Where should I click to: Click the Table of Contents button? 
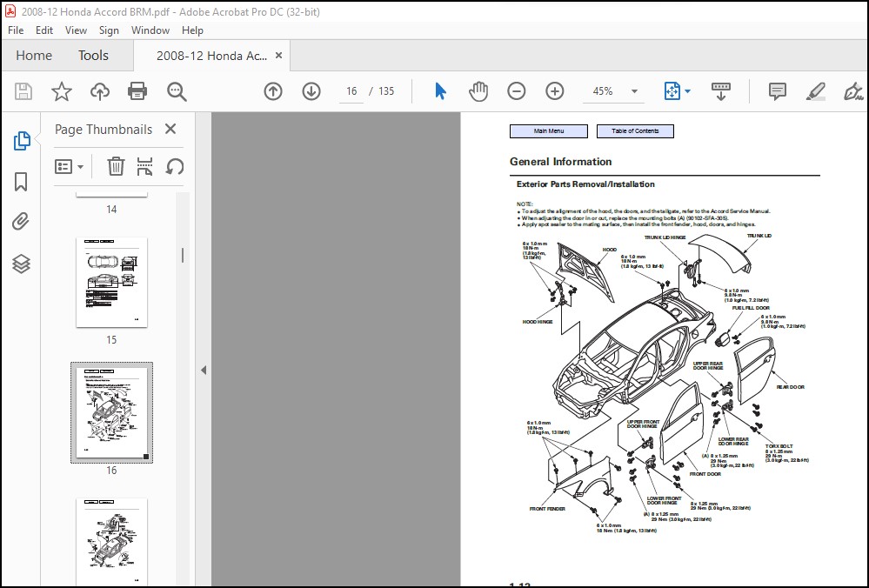point(635,131)
